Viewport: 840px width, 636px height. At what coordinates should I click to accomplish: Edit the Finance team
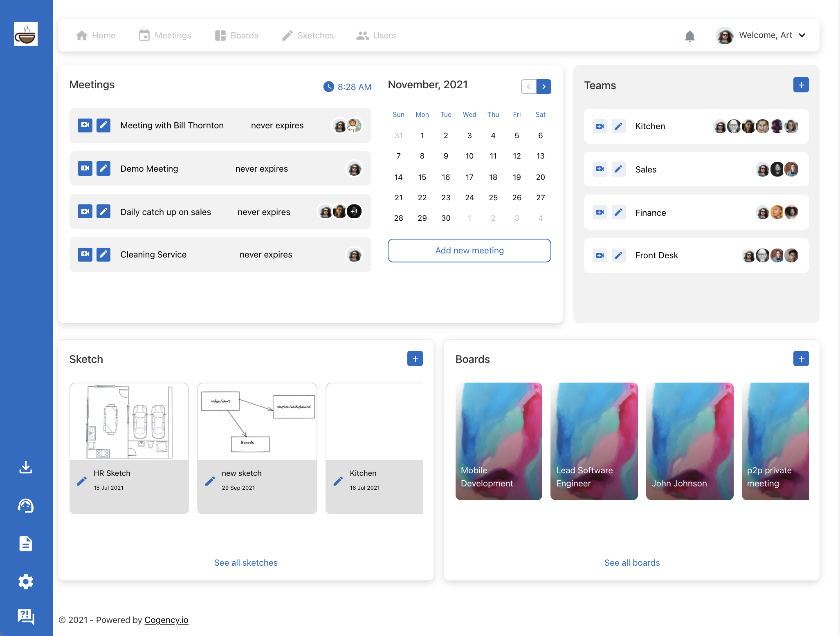click(618, 212)
